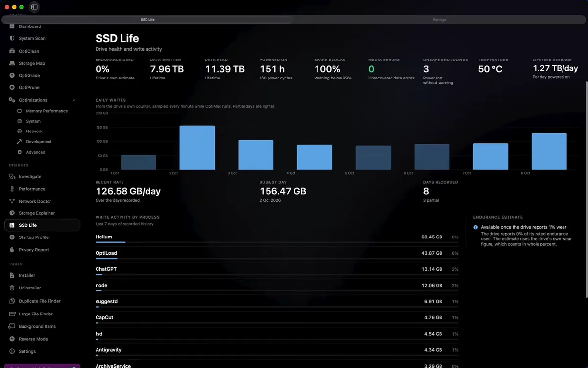This screenshot has width=588, height=368.
Task: Open the Duplicate File Finder icon
Action: click(12, 301)
